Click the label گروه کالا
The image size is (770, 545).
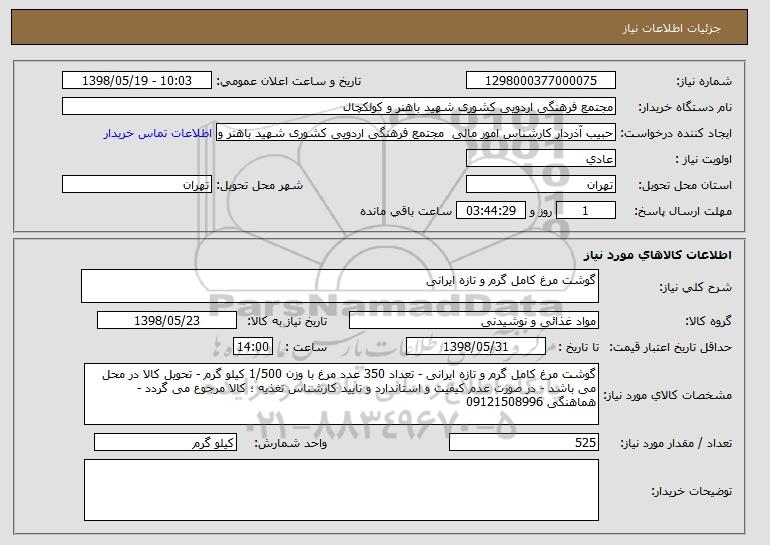(x=709, y=321)
